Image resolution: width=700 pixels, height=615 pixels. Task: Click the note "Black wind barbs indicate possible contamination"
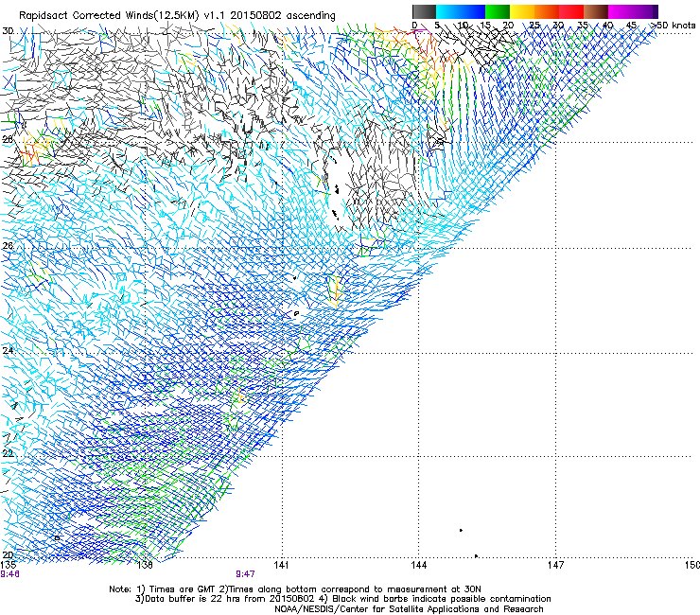tap(442, 599)
